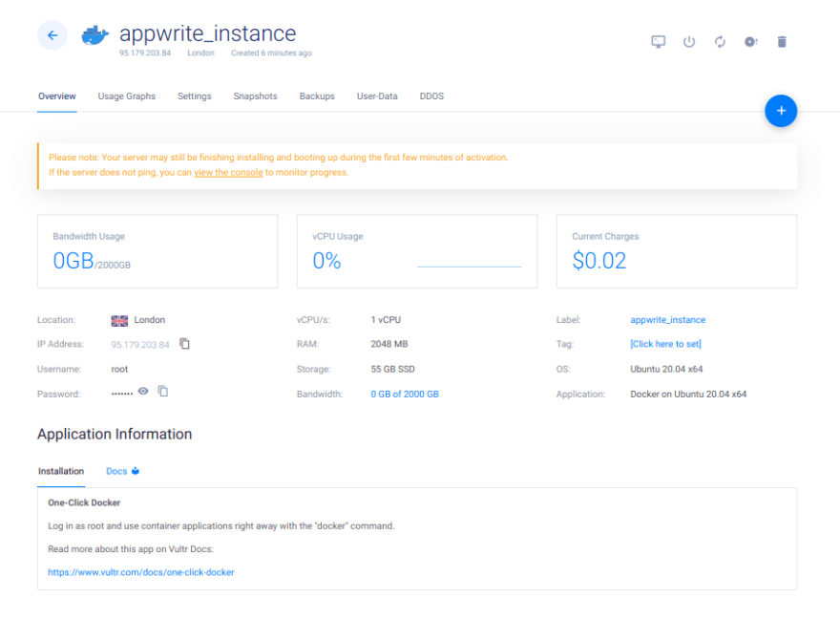
Task: Destroy server with the trash icon
Action: coord(782,42)
